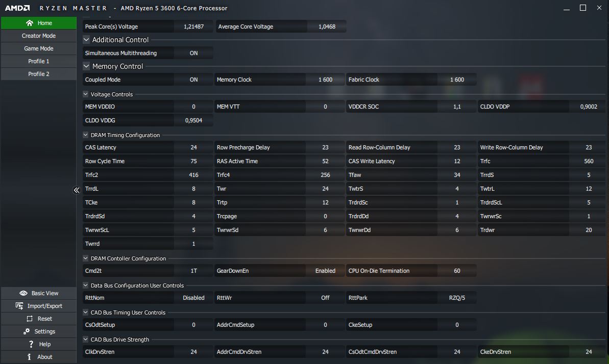Toggle Coupled Mode ON value
609x364 pixels.
(193, 80)
